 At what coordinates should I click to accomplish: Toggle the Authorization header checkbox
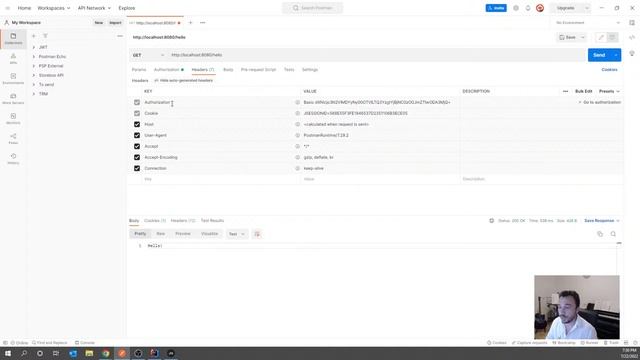137,102
